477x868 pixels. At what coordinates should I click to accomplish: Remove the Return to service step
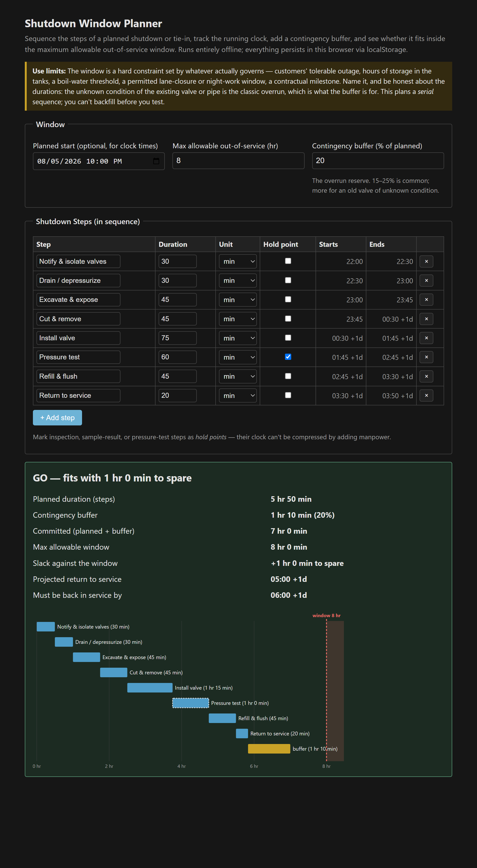(x=426, y=396)
